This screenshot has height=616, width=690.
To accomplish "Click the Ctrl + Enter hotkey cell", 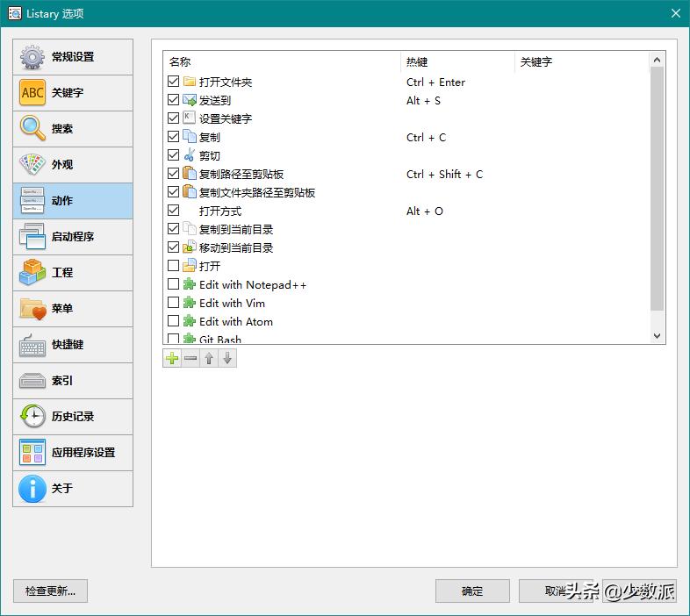I will (x=435, y=82).
